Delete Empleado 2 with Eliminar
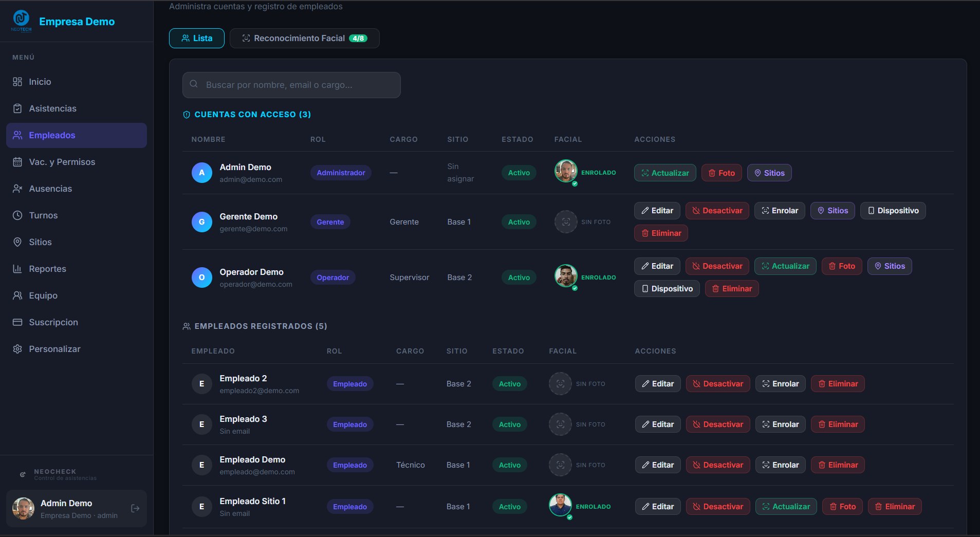 [x=837, y=384]
